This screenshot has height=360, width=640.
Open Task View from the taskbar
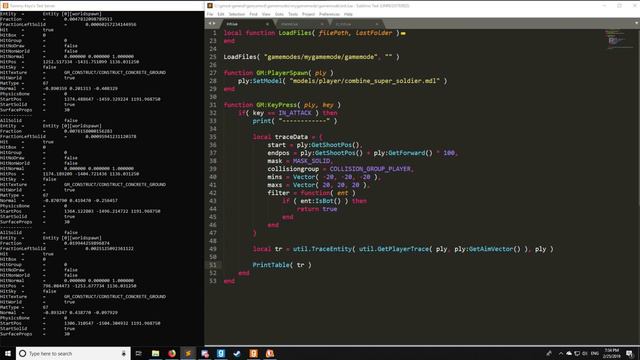point(139,353)
